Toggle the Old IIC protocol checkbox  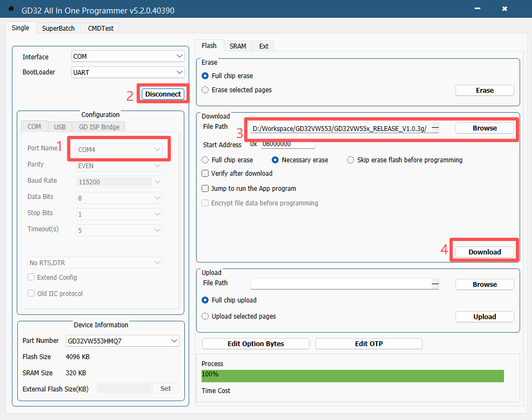[55, 293]
